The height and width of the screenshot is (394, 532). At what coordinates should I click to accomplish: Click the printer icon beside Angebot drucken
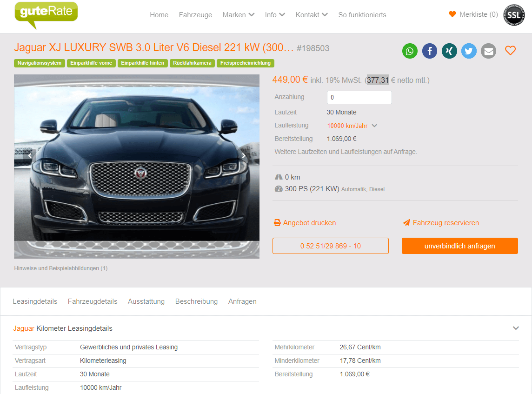pyautogui.click(x=277, y=223)
